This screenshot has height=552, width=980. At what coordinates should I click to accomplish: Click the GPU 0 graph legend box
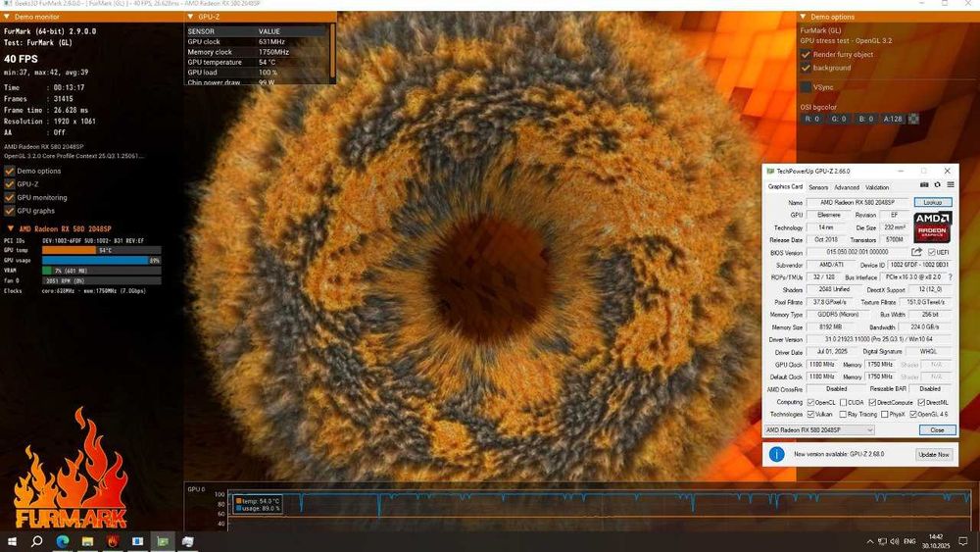[258, 505]
